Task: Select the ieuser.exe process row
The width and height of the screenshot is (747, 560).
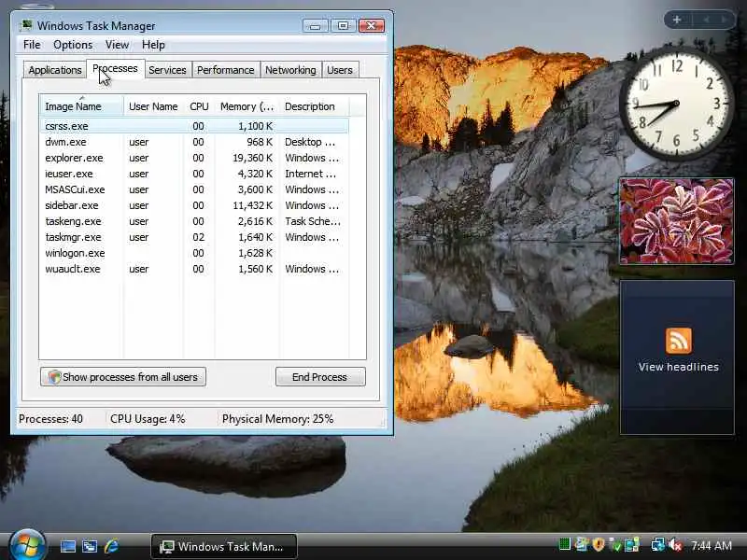Action: click(194, 174)
